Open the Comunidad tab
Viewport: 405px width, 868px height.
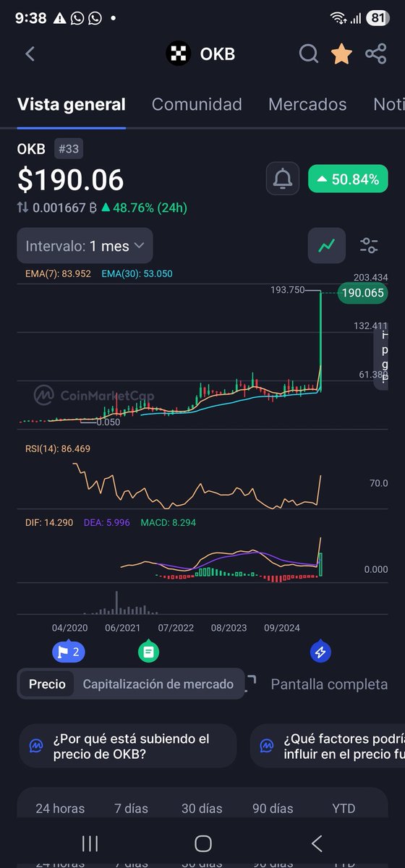(197, 104)
